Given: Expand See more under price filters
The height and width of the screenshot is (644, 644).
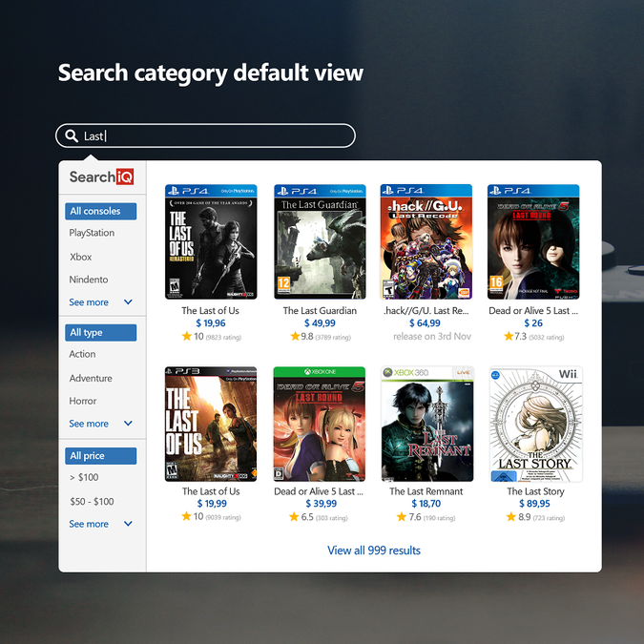Looking at the screenshot, I should tap(89, 524).
